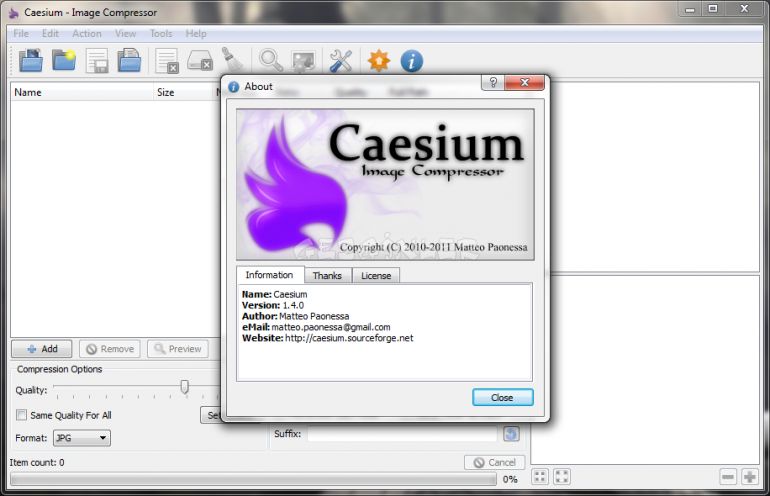Maximize the Caesium main window
770x496 pixels.
point(713,9)
